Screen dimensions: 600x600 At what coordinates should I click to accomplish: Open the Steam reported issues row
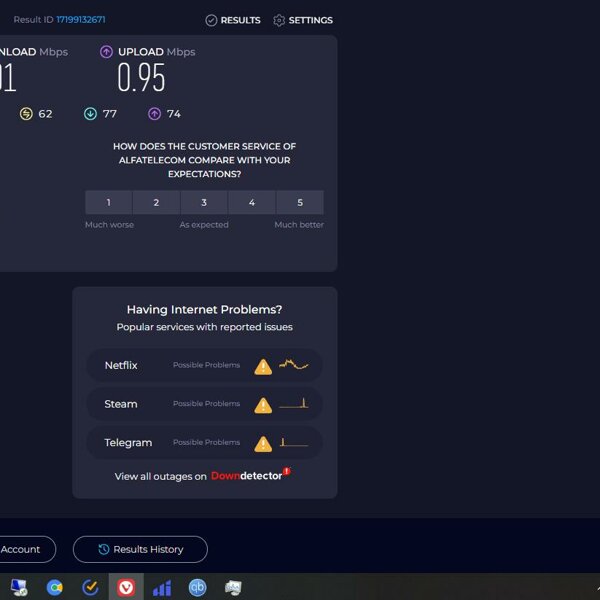(x=205, y=404)
